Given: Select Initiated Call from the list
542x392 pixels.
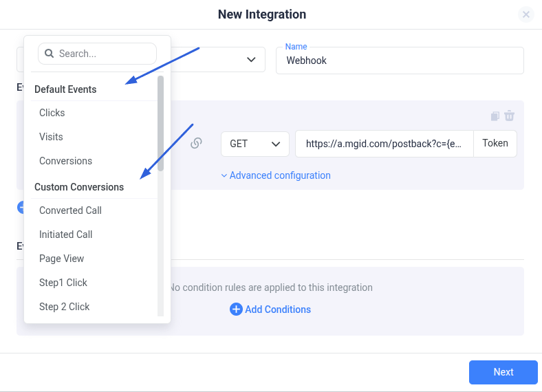Looking at the screenshot, I should (66, 235).
